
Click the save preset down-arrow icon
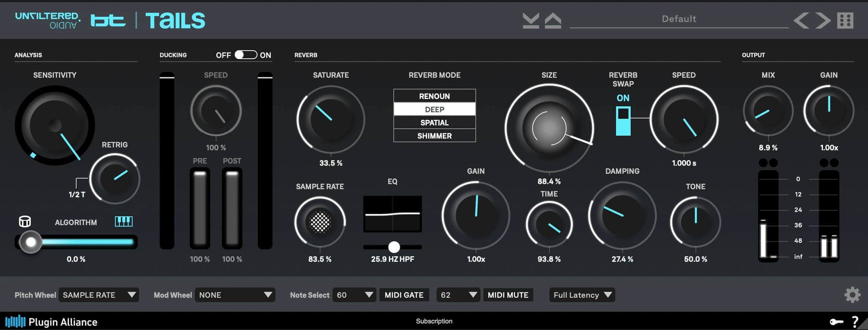531,21
